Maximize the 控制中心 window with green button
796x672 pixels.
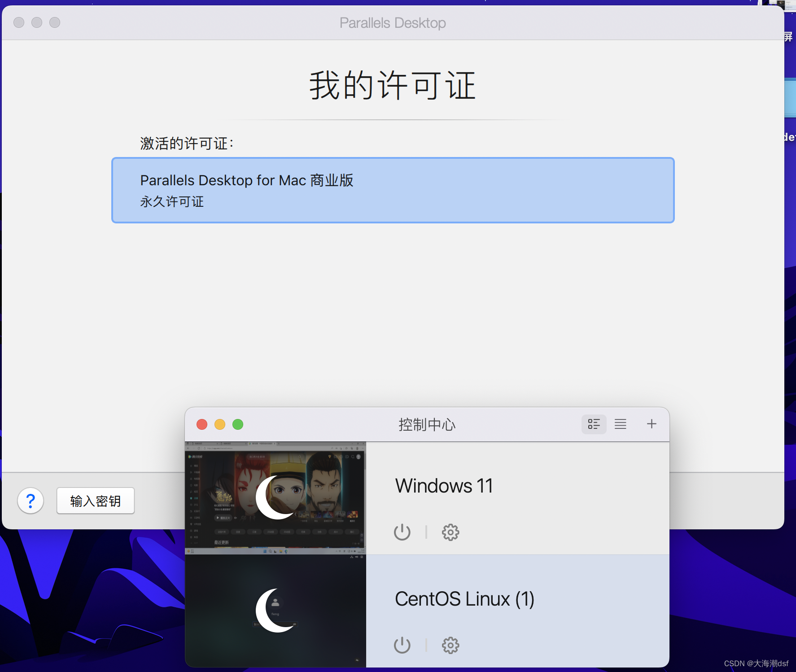tap(238, 424)
